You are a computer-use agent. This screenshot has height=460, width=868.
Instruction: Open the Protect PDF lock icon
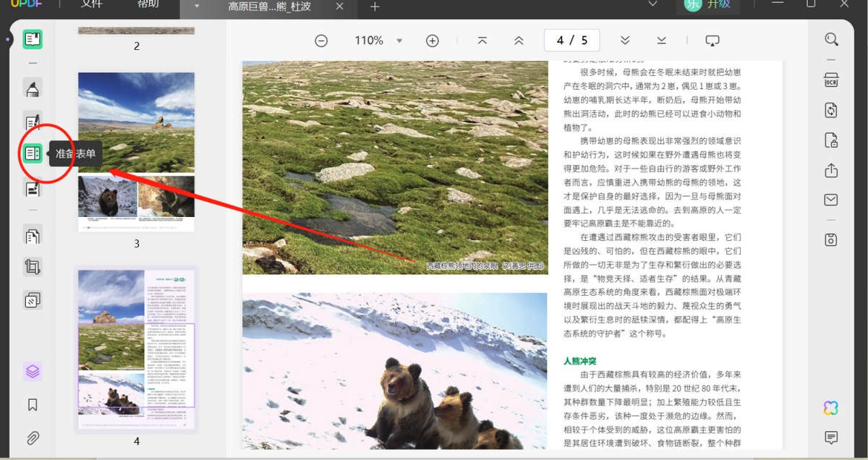click(831, 140)
